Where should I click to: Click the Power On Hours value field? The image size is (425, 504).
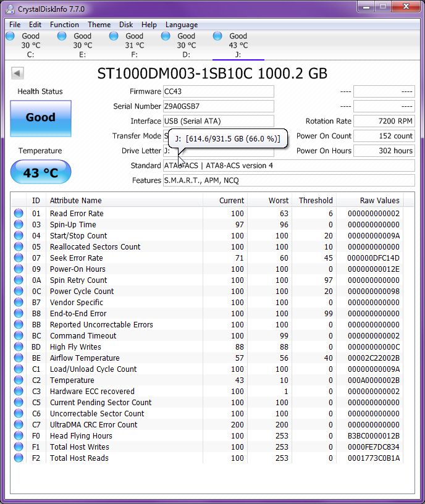[384, 151]
